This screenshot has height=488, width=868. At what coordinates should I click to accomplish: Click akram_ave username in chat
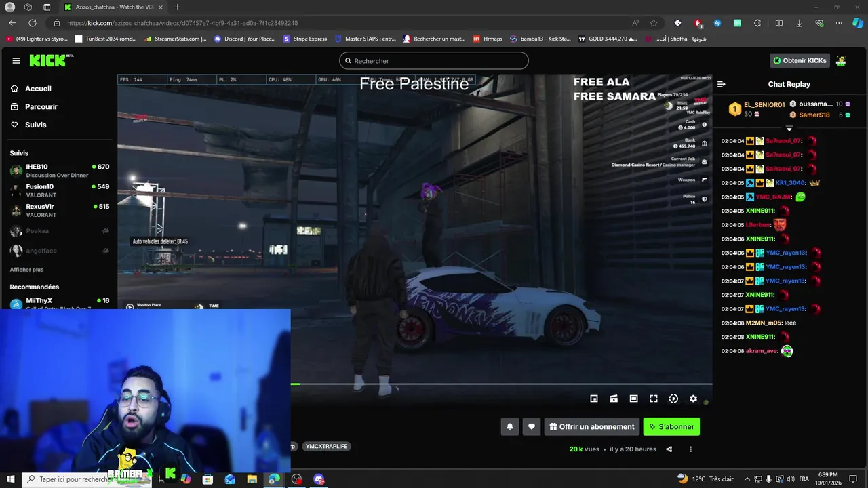point(762,351)
